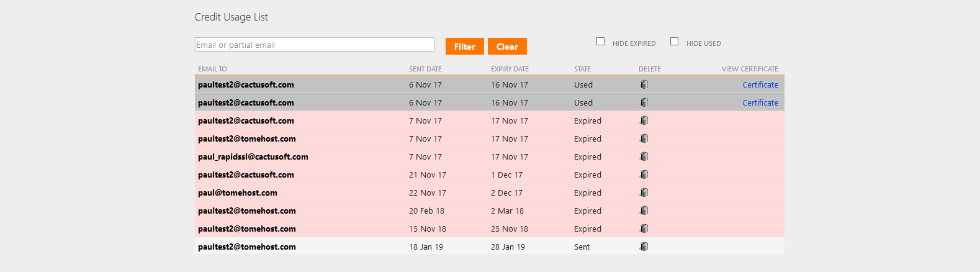The height and width of the screenshot is (272, 980).
Task: Open Certificate link in second row
Action: coord(760,102)
